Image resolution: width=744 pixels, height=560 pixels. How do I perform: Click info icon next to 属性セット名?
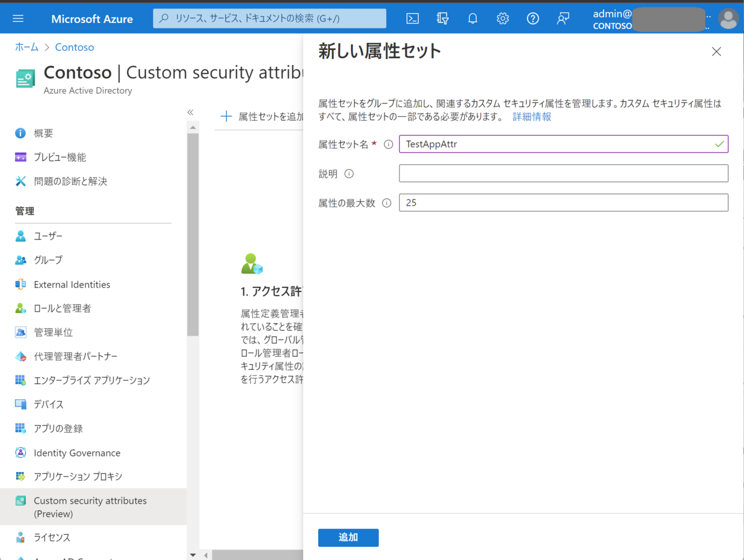tap(389, 144)
